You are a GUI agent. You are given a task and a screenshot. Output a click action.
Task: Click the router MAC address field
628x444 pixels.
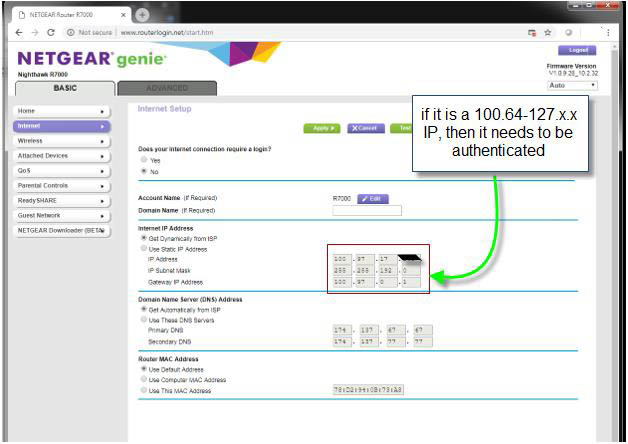coord(368,390)
